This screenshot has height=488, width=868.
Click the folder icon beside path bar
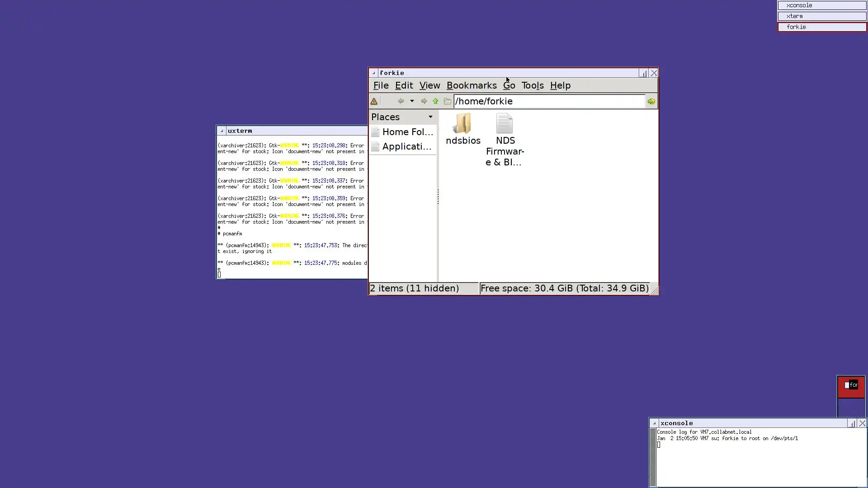(447, 101)
